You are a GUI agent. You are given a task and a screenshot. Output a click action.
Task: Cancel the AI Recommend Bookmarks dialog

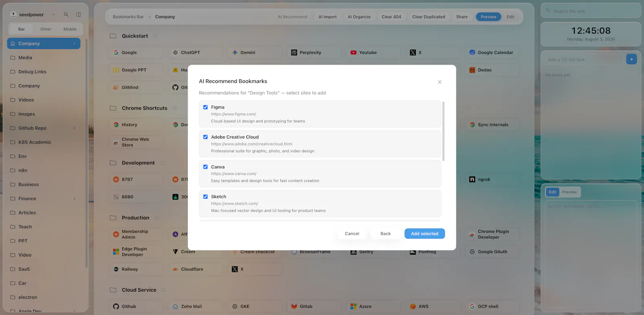tap(352, 234)
